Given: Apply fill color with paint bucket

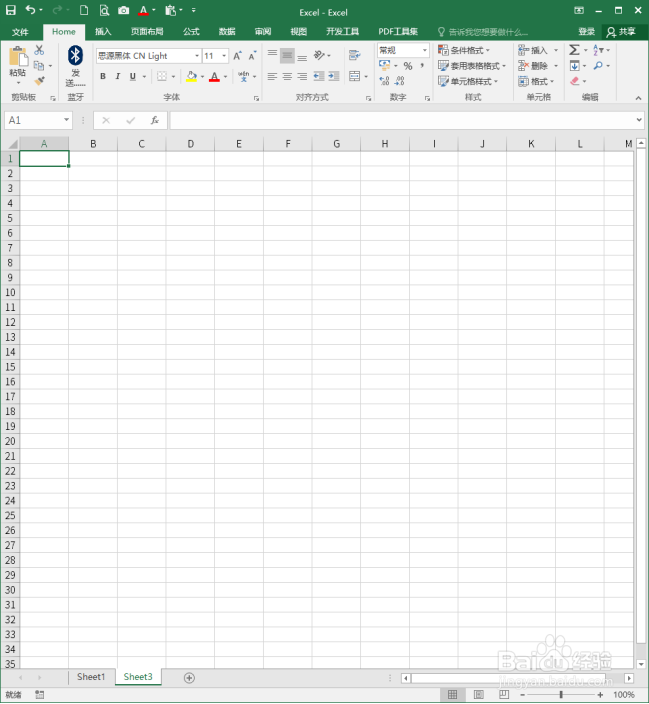Looking at the screenshot, I should [191, 76].
